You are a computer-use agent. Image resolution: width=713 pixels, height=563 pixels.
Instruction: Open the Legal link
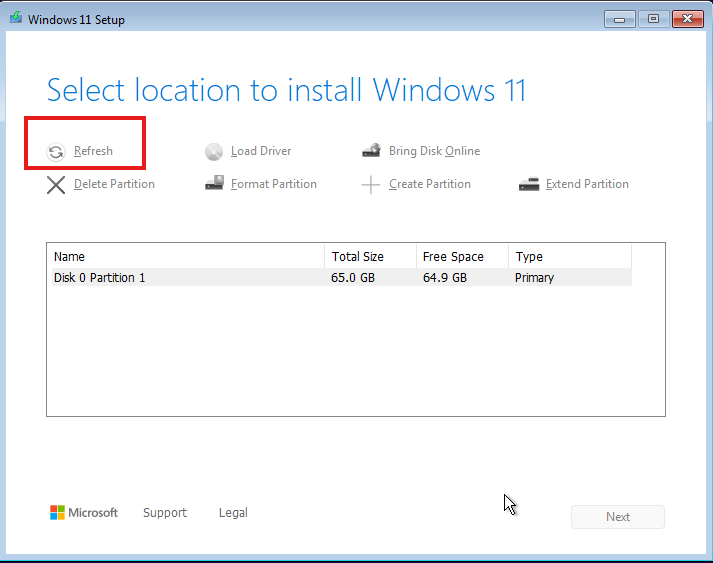(233, 513)
